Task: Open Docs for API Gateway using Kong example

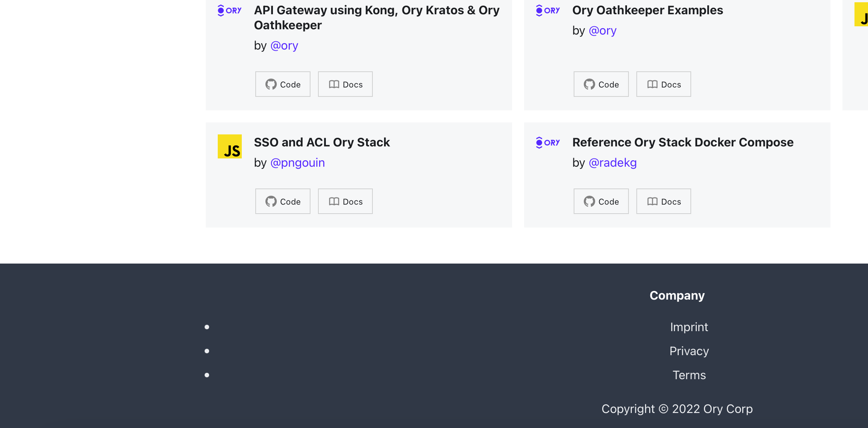Action: [x=345, y=84]
